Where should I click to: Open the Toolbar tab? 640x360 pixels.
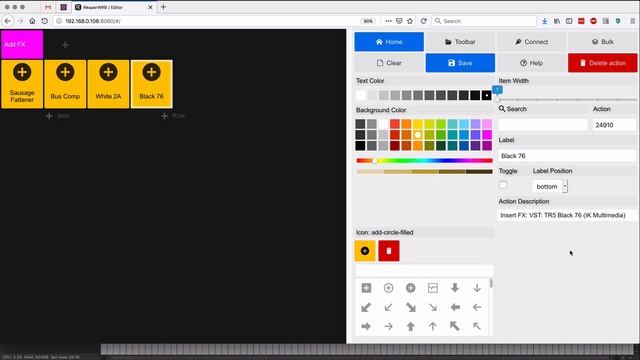tap(460, 42)
